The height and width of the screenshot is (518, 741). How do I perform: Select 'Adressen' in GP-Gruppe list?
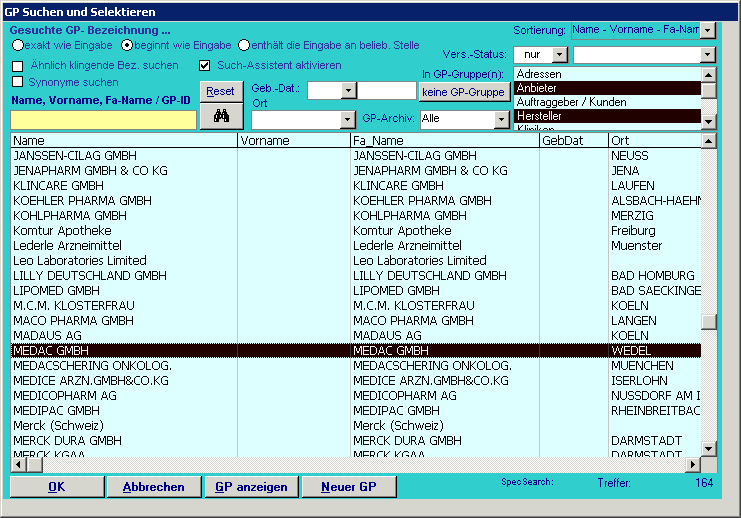tap(607, 74)
